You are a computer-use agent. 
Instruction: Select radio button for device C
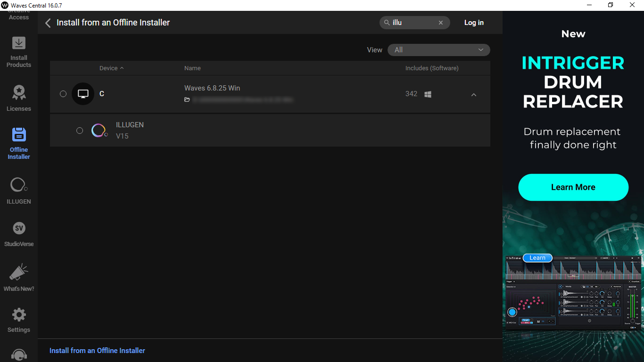pyautogui.click(x=63, y=94)
